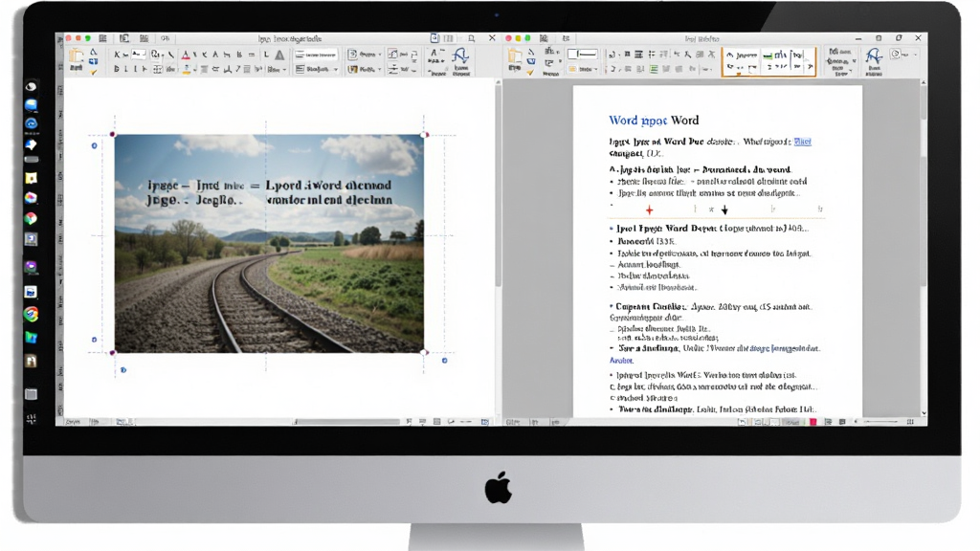Click the large blue script icon in right window ribbon
Screen dimensions: 980x551
(x=873, y=56)
